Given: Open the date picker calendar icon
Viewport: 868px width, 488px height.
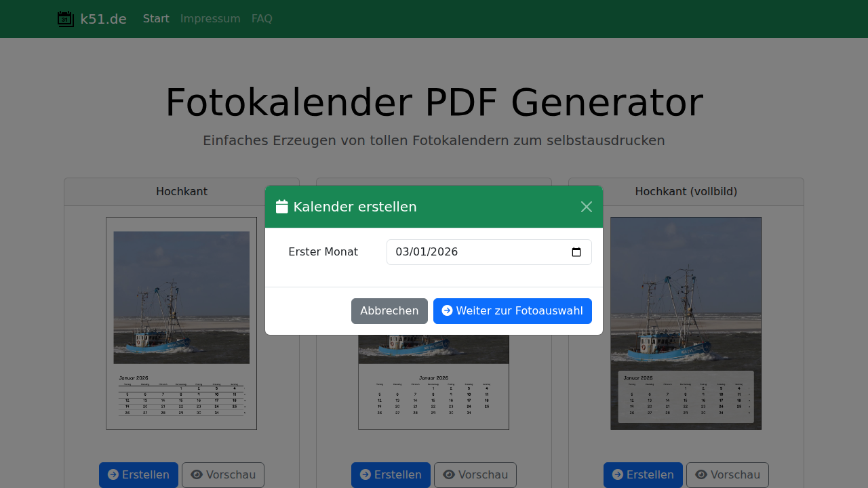Looking at the screenshot, I should [x=576, y=252].
